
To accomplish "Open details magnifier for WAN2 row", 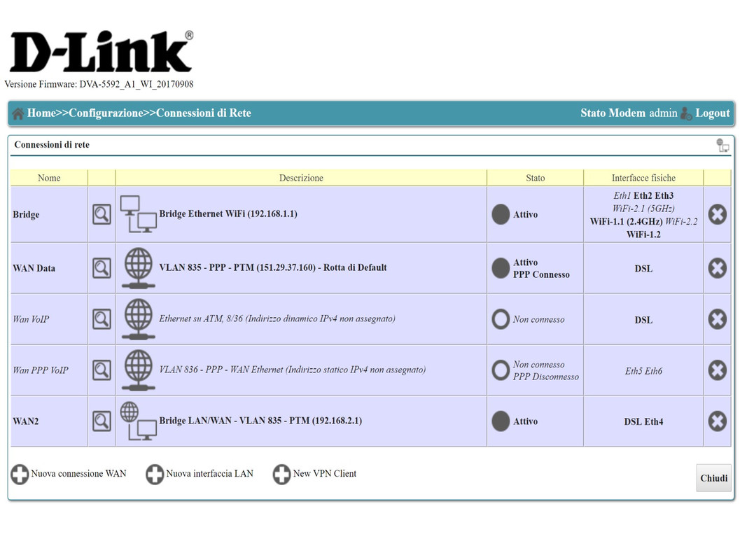I will coord(102,421).
